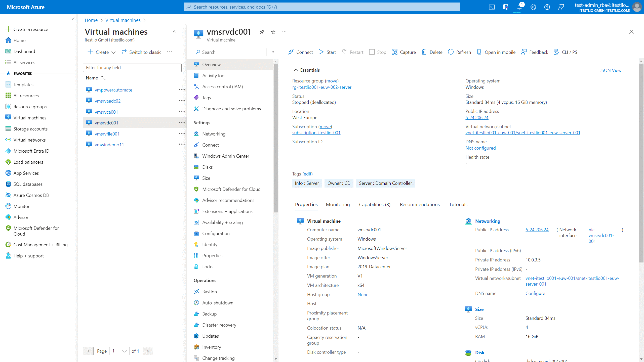
Task: Delete the virtual machine
Action: pyautogui.click(x=432, y=52)
